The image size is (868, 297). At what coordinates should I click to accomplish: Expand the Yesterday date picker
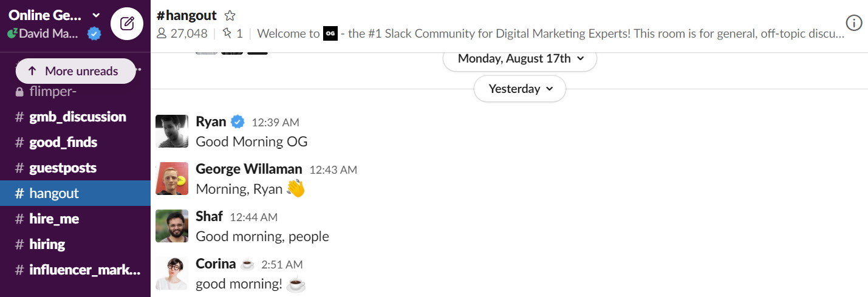[520, 89]
